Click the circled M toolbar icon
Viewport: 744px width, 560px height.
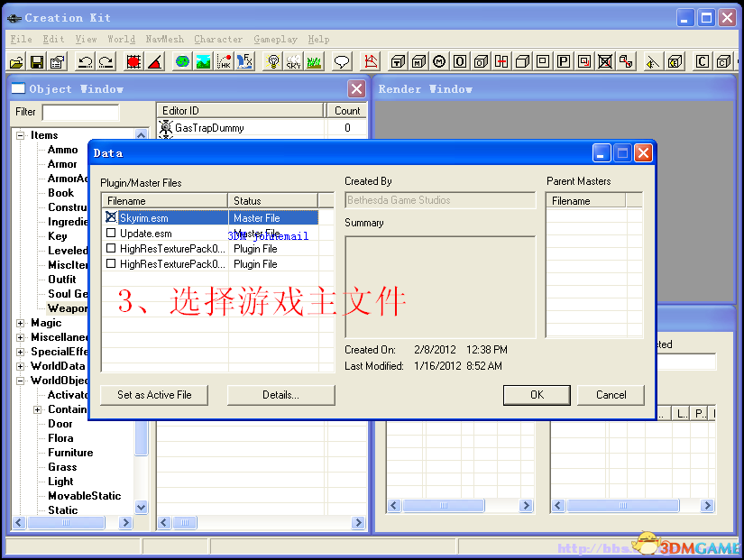coord(439,61)
